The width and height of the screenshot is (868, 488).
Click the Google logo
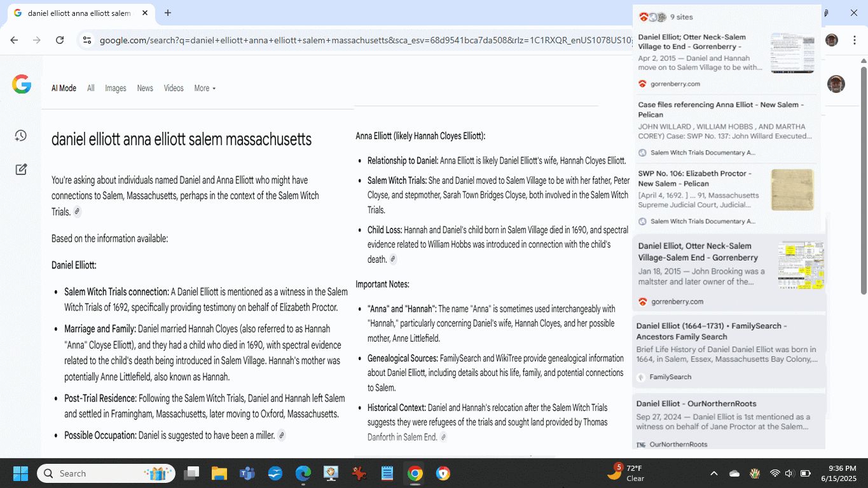pyautogui.click(x=22, y=84)
